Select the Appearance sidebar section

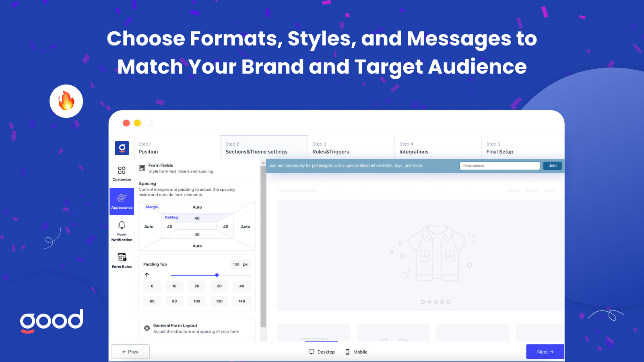[122, 202]
